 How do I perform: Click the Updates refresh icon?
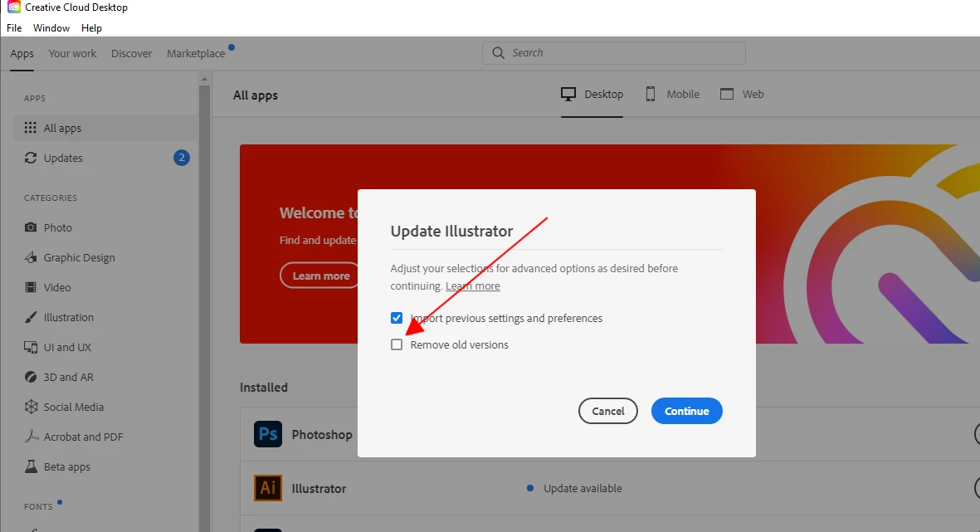pos(30,158)
